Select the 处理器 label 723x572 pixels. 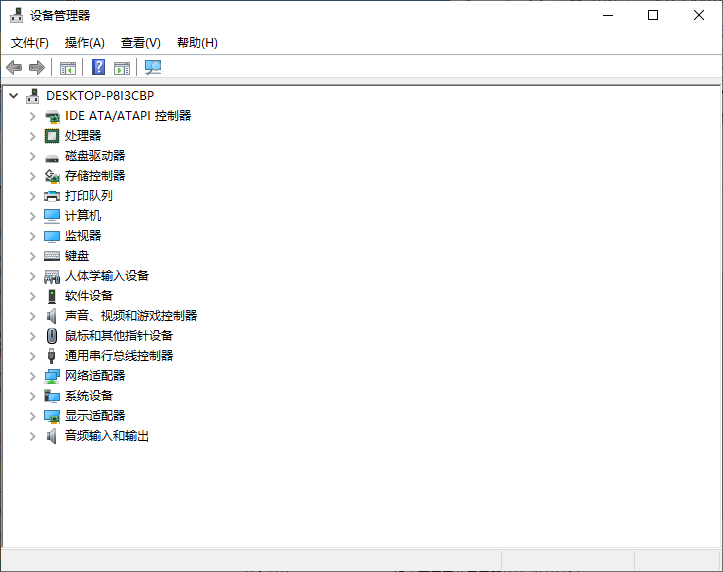coord(83,136)
